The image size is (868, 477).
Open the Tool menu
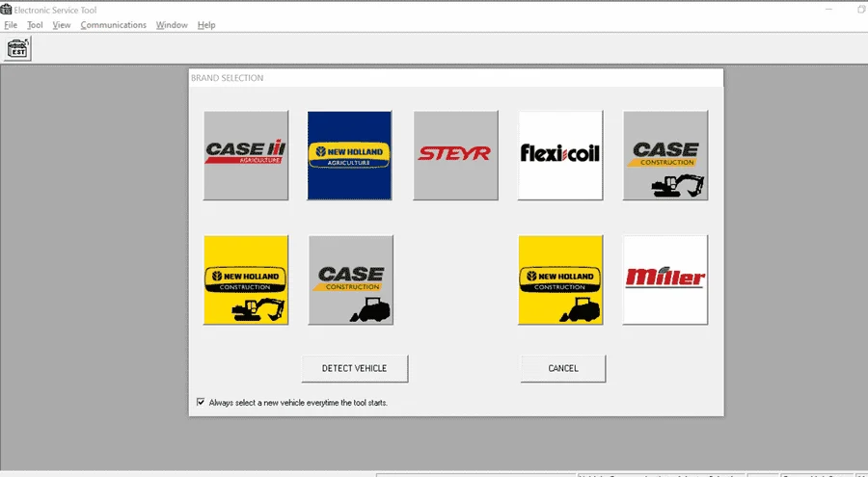[x=36, y=25]
